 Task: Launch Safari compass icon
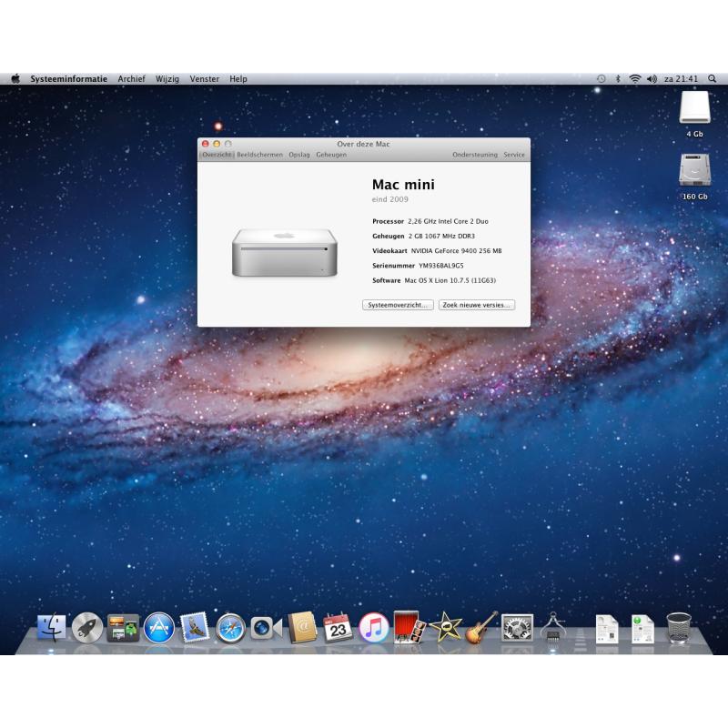point(230,628)
